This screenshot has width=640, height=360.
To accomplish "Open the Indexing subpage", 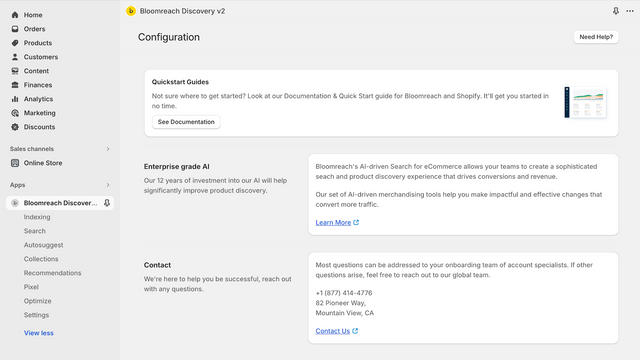I will (x=37, y=217).
